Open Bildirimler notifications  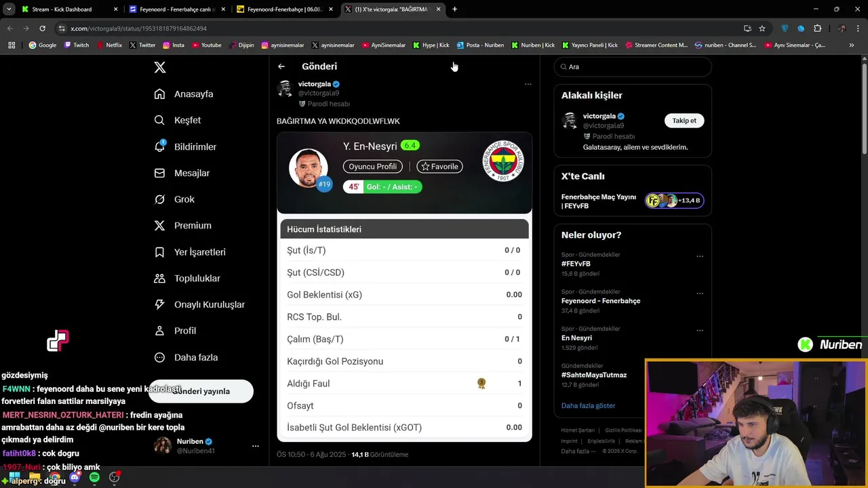(185, 146)
